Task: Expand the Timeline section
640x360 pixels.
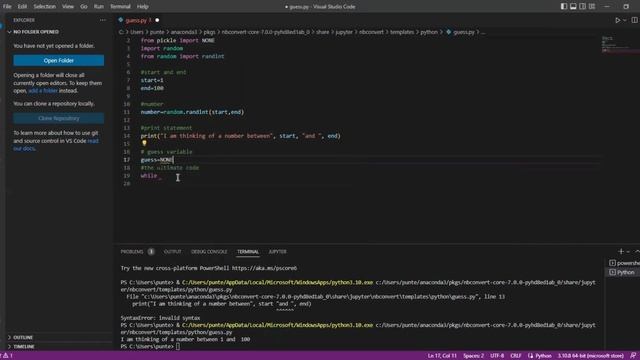Action: 24,347
